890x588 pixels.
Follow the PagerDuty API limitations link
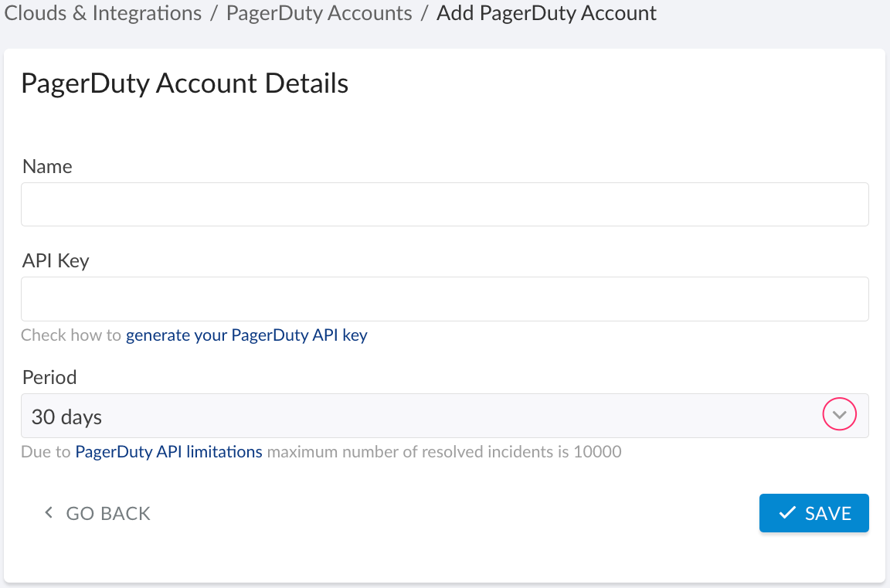(168, 451)
